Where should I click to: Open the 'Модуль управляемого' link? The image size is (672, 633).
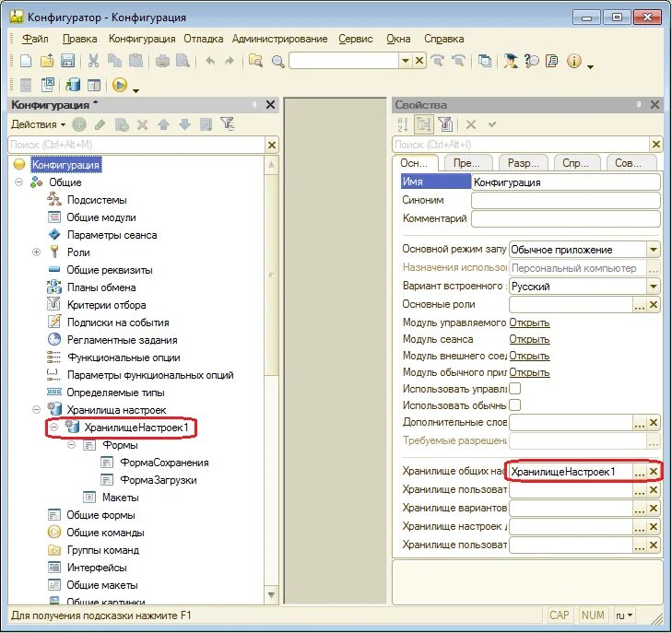(529, 322)
